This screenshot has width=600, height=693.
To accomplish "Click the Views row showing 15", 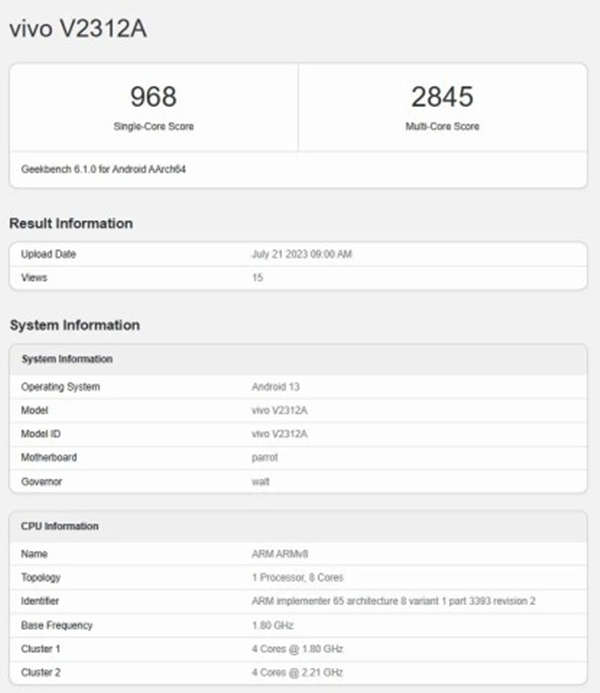I will [298, 278].
